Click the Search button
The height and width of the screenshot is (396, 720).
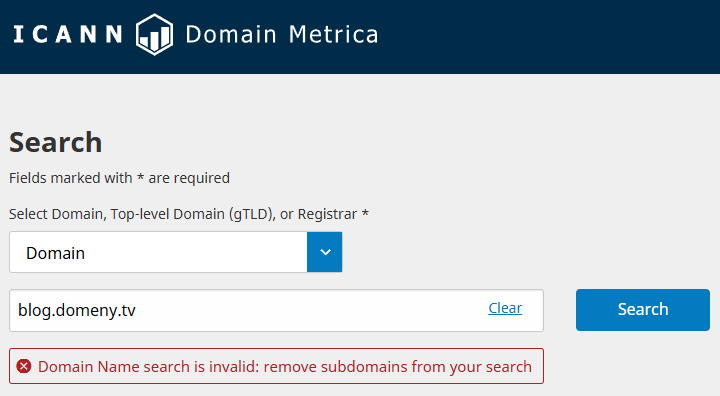point(643,310)
